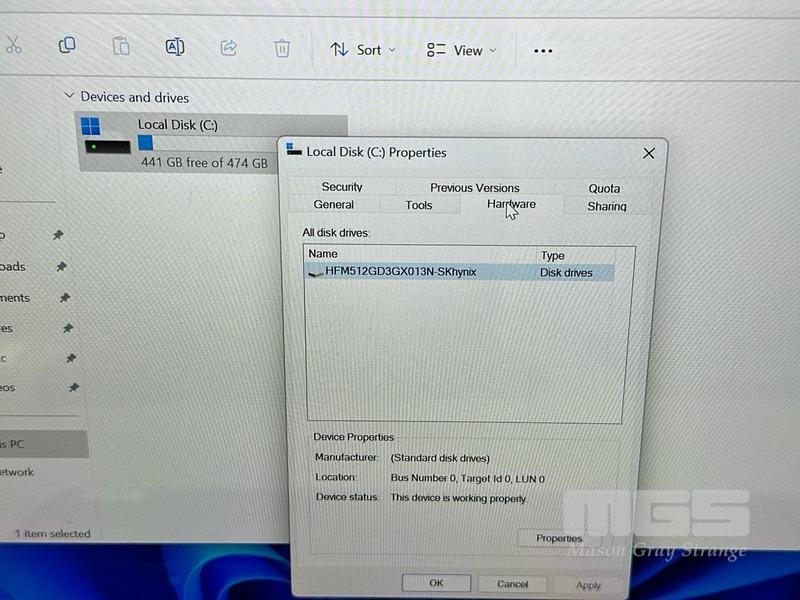Click the Paste clipboard icon
The width and height of the screenshot is (800, 600).
point(121,47)
